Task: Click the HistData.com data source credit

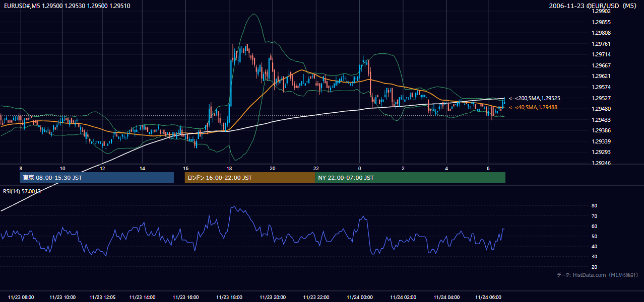Action: (598, 275)
